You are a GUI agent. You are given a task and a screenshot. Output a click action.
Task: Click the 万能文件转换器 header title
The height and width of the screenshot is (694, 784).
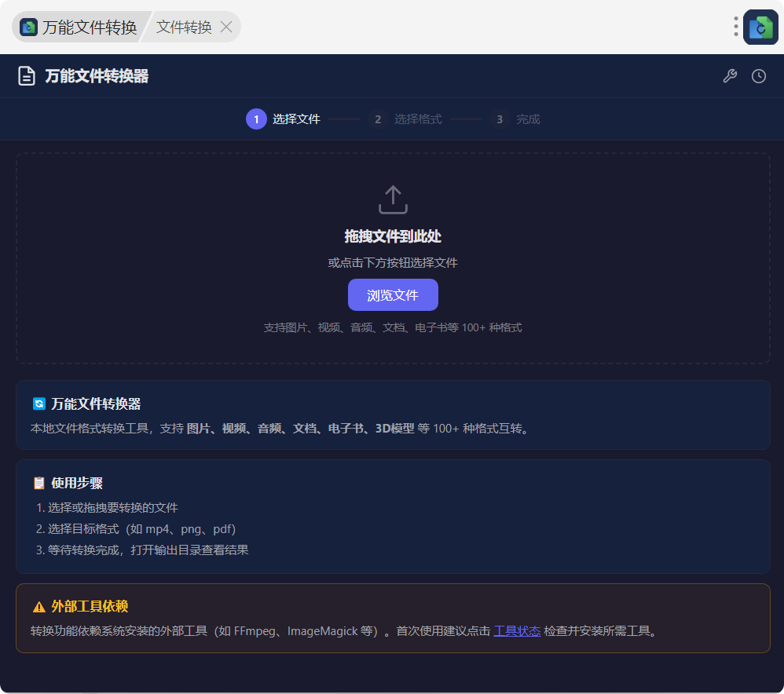coord(97,76)
